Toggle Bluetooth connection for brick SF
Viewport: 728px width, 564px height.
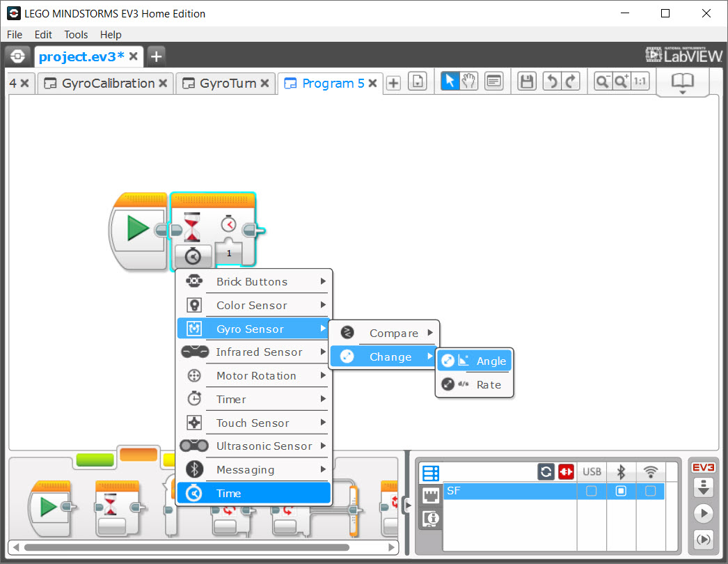pyautogui.click(x=620, y=490)
